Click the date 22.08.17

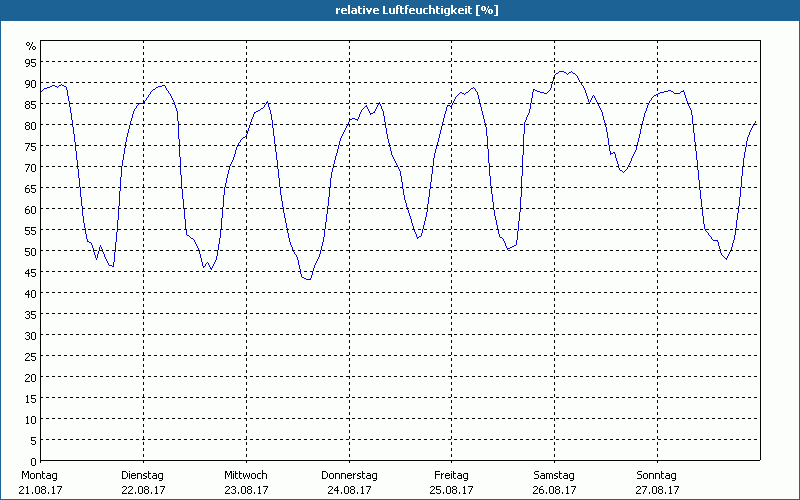[143, 490]
